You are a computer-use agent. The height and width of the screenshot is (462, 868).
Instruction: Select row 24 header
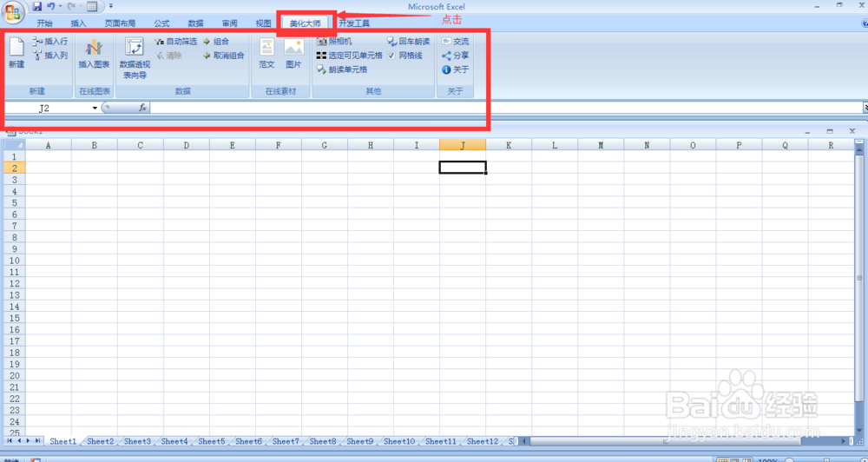coord(15,421)
